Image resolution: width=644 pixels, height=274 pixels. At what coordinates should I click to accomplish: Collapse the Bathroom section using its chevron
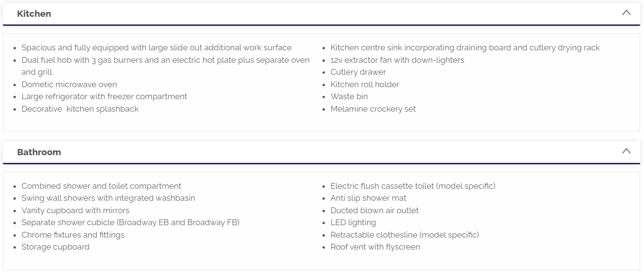tap(626, 151)
